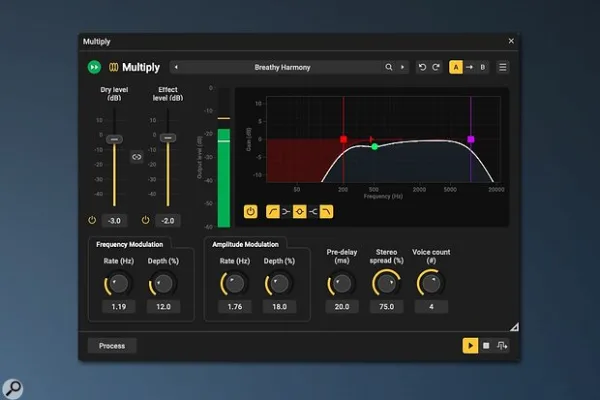Edit Pre-delay value 20.0
Screen dimensions: 600x400
[342, 307]
